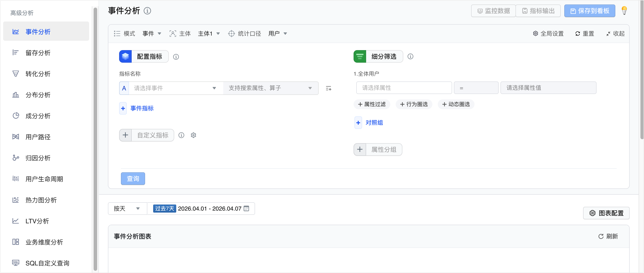Click info icon next to 事件分析 title

pos(147,11)
